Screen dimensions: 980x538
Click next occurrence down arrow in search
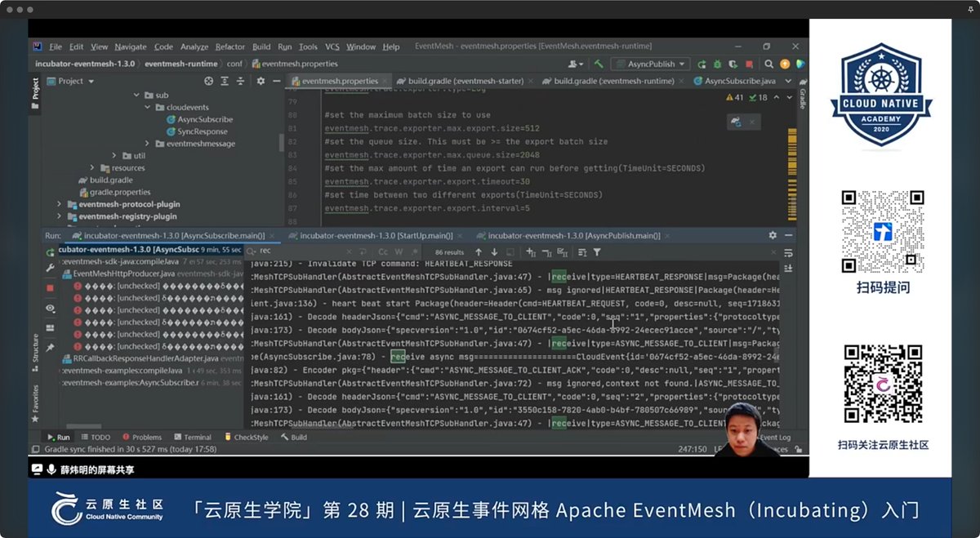(x=494, y=252)
